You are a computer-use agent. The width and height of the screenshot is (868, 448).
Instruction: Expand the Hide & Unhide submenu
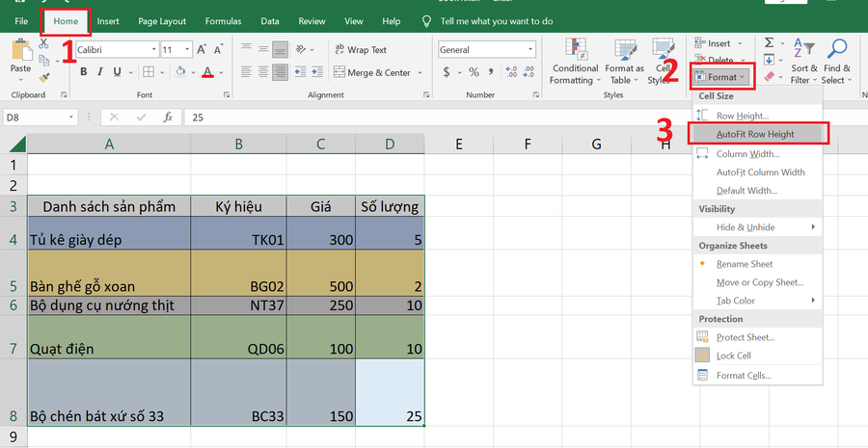758,226
